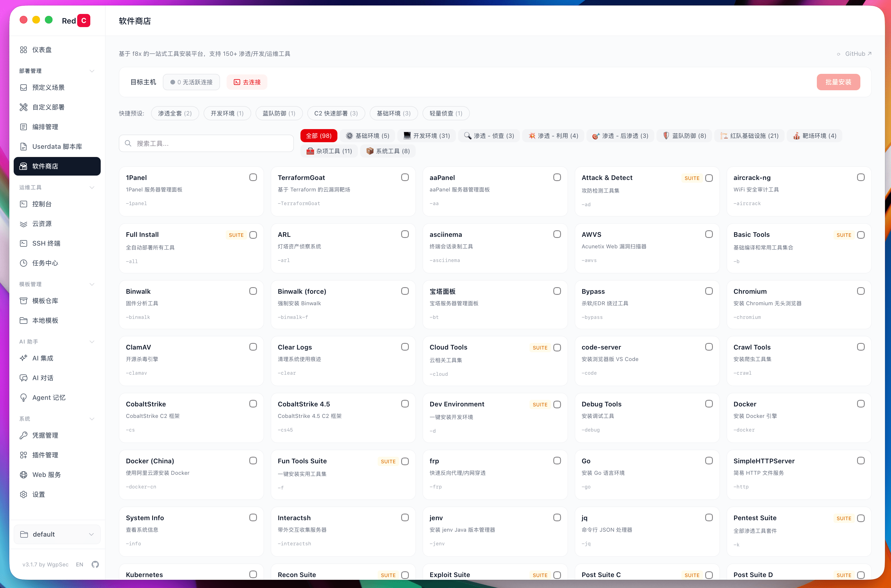The image size is (891, 588).
Task: Click the search magnifier icon
Action: [128, 143]
